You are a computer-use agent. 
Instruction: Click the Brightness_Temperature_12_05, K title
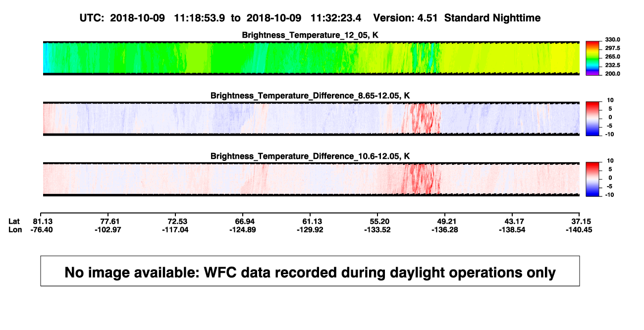(x=310, y=35)
